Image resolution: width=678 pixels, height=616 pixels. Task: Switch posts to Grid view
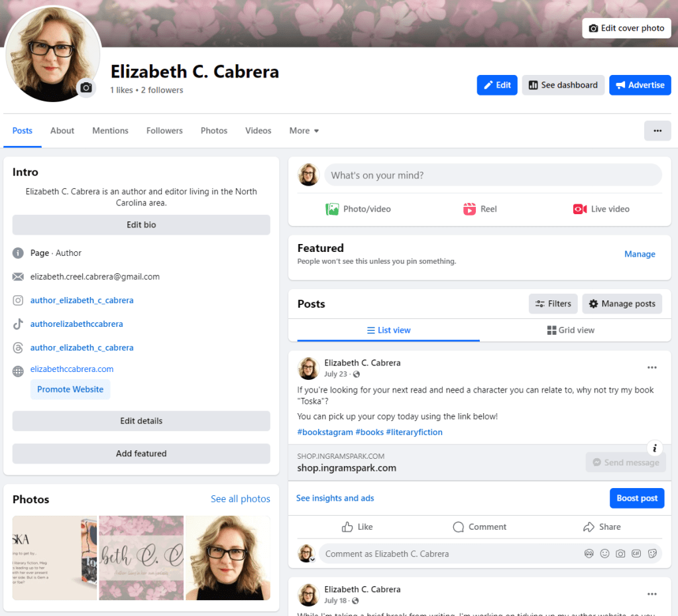tap(571, 330)
